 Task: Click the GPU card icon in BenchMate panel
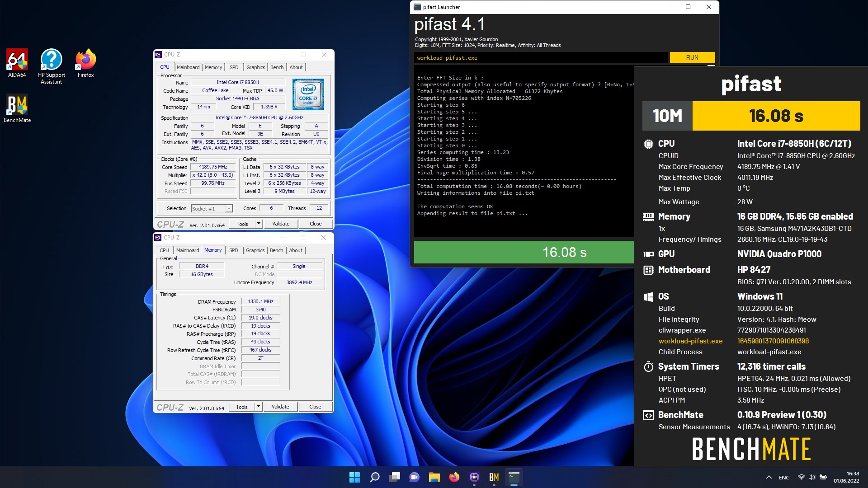[x=648, y=254]
